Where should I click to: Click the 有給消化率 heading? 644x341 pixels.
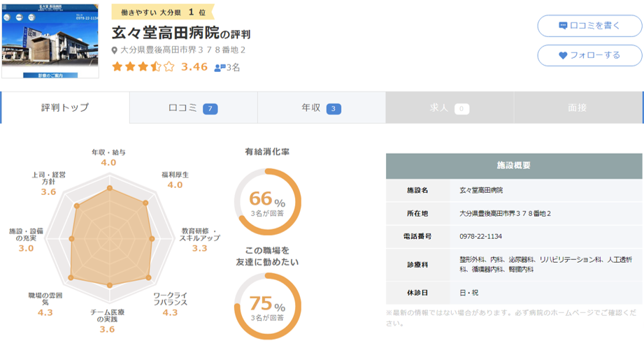pyautogui.click(x=267, y=152)
